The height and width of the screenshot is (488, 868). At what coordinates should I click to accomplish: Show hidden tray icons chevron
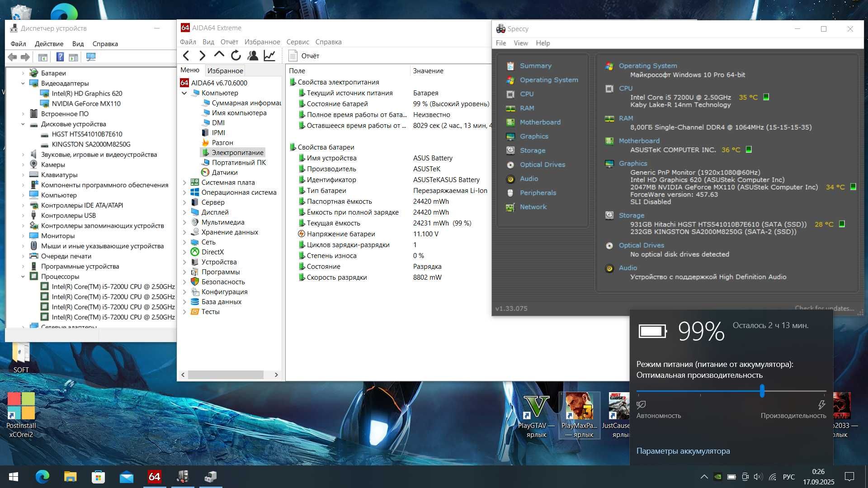704,477
